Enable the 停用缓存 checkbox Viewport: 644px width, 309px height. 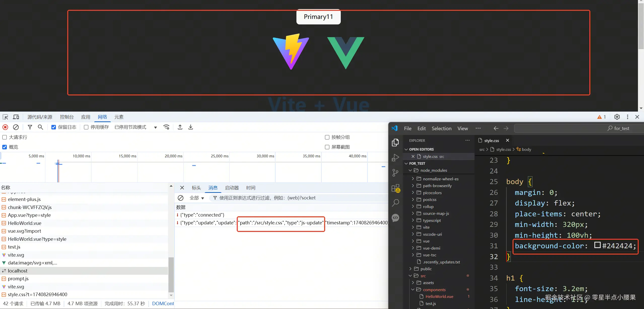point(86,127)
